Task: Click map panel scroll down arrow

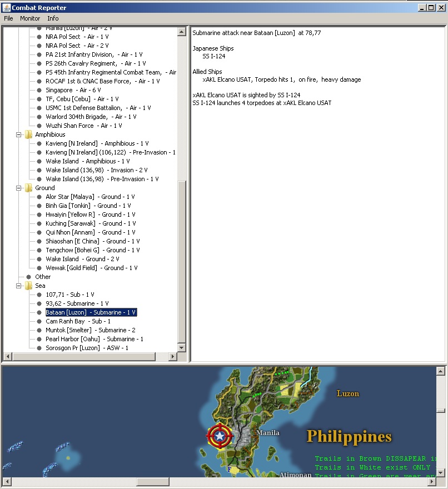Action: pos(441,473)
